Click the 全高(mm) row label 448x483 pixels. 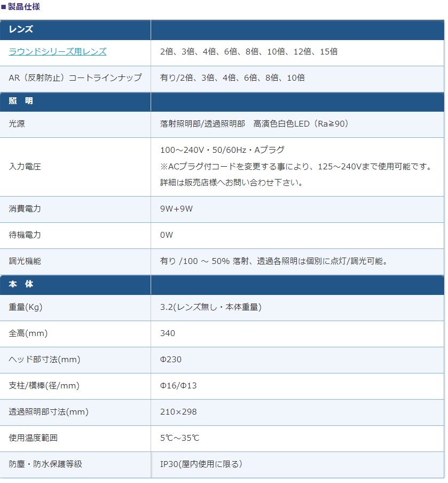tap(28, 333)
